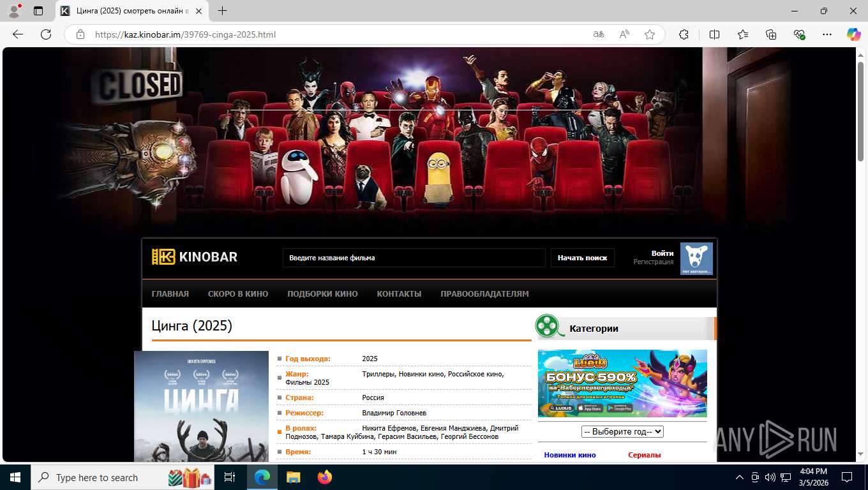868x490 pixels.
Task: Open the Collections icon
Action: (771, 34)
